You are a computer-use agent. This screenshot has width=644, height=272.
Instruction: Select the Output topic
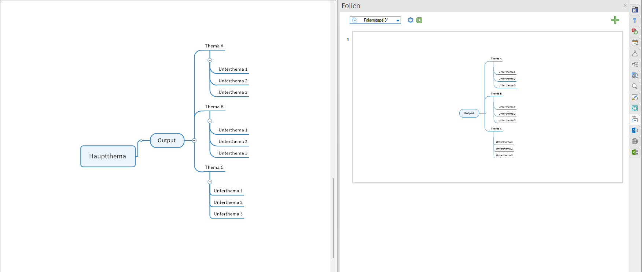(x=167, y=141)
